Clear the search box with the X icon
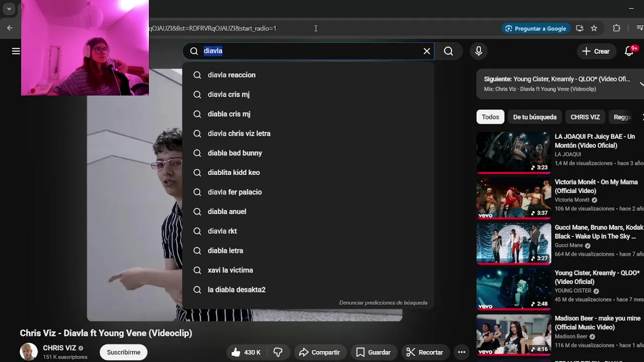Screen dimensions: 644x362 [x=427, y=51]
